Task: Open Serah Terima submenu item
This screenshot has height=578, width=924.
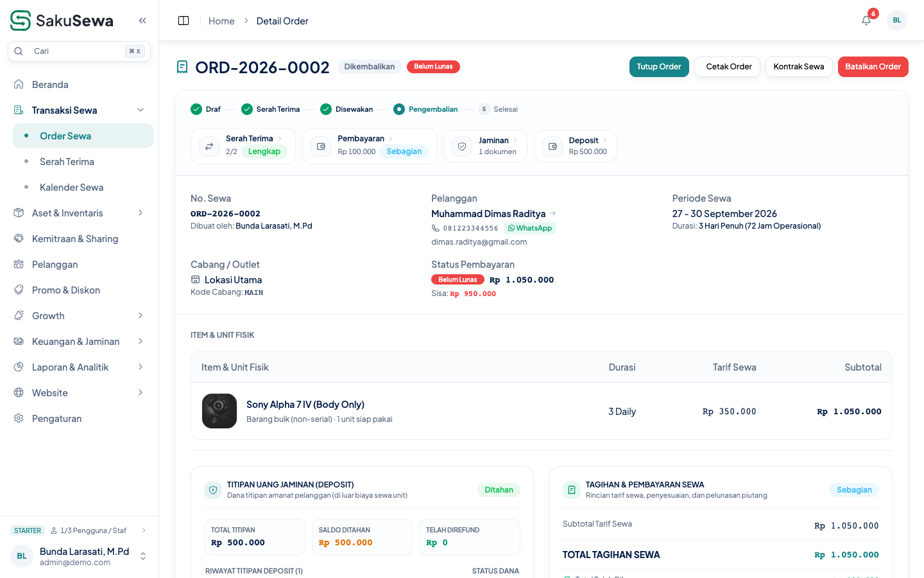Action: (x=83, y=161)
